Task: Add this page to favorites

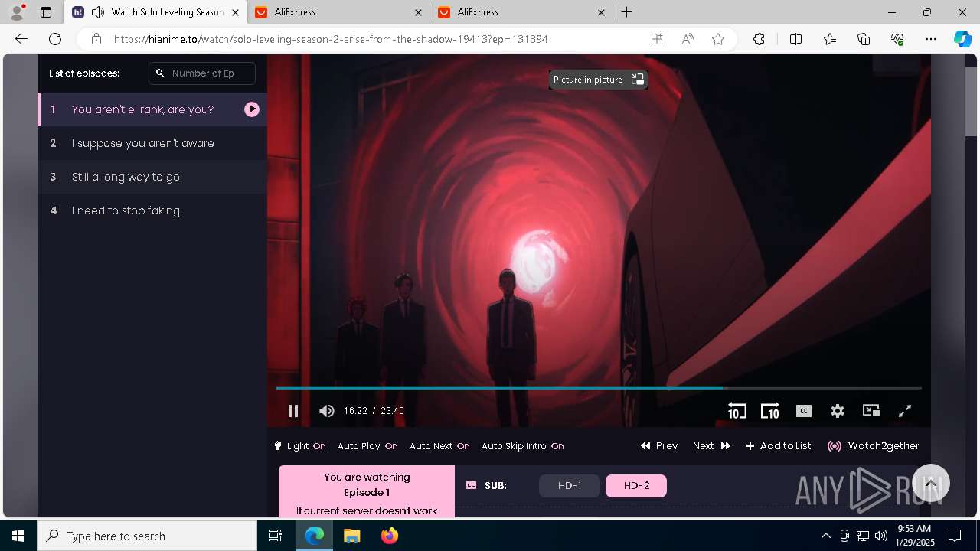Action: pyautogui.click(x=718, y=39)
